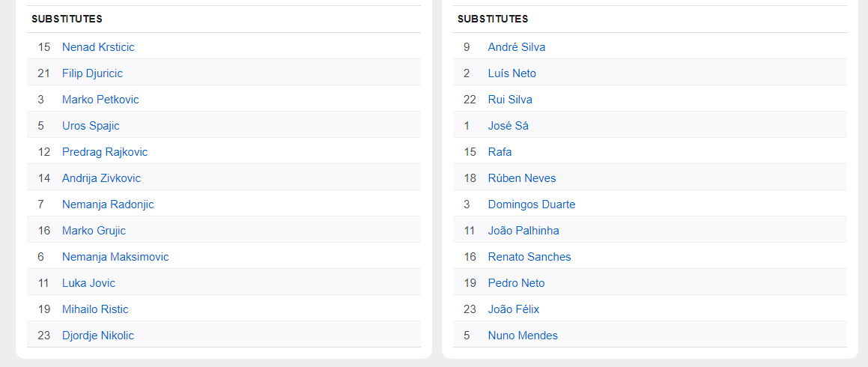The image size is (868, 367).
Task: Open Predrag Rajkovic player page
Action: click(x=105, y=152)
